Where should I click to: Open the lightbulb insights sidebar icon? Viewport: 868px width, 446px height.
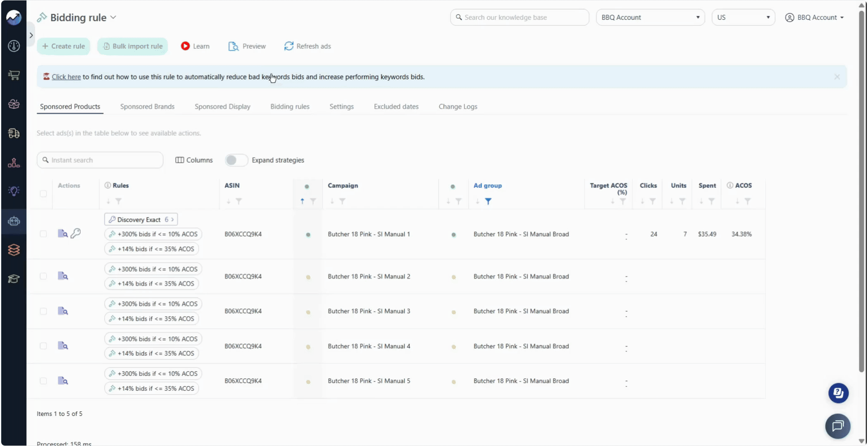coord(14,191)
